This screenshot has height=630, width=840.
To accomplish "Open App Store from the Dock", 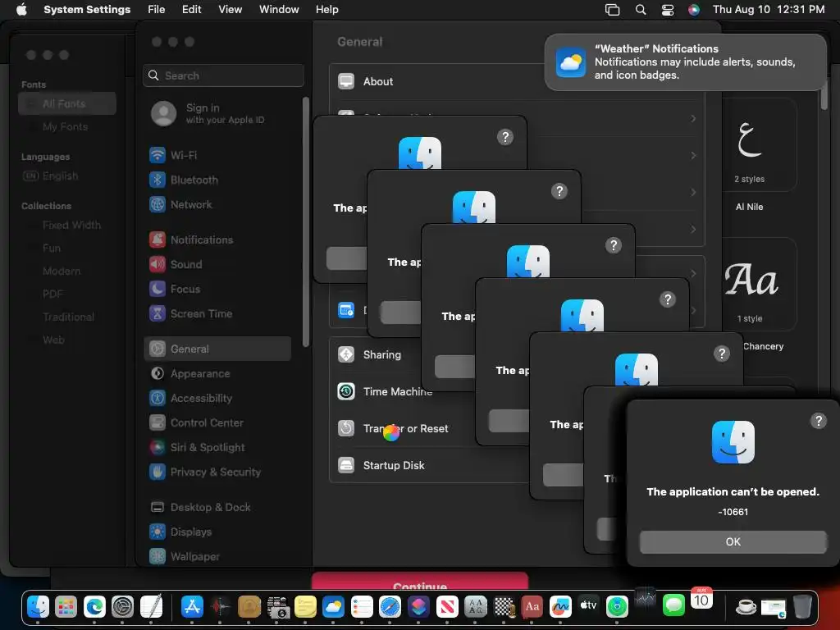I will [192, 606].
